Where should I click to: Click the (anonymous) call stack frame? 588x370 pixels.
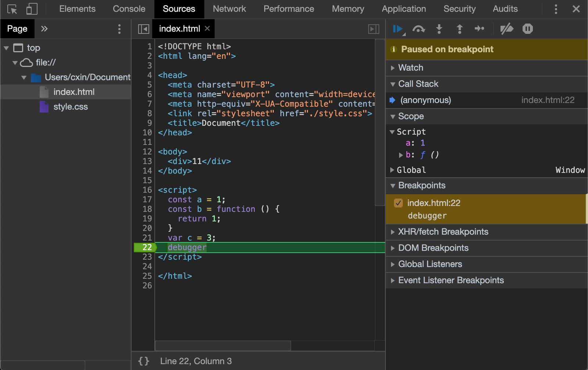[426, 100]
